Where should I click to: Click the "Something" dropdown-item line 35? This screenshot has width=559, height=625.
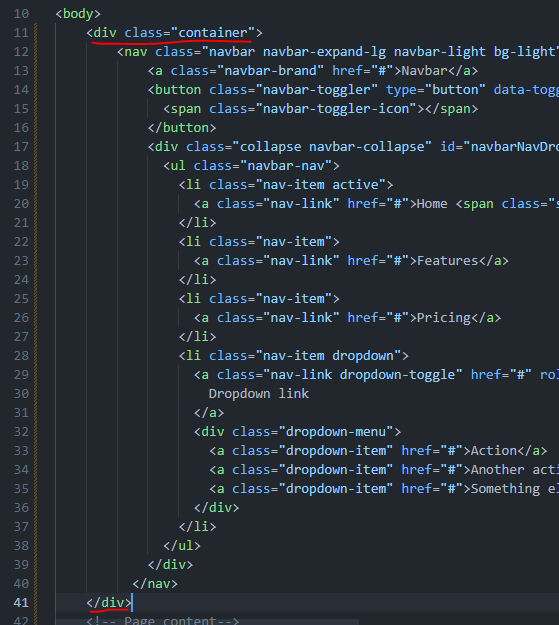click(x=384, y=489)
